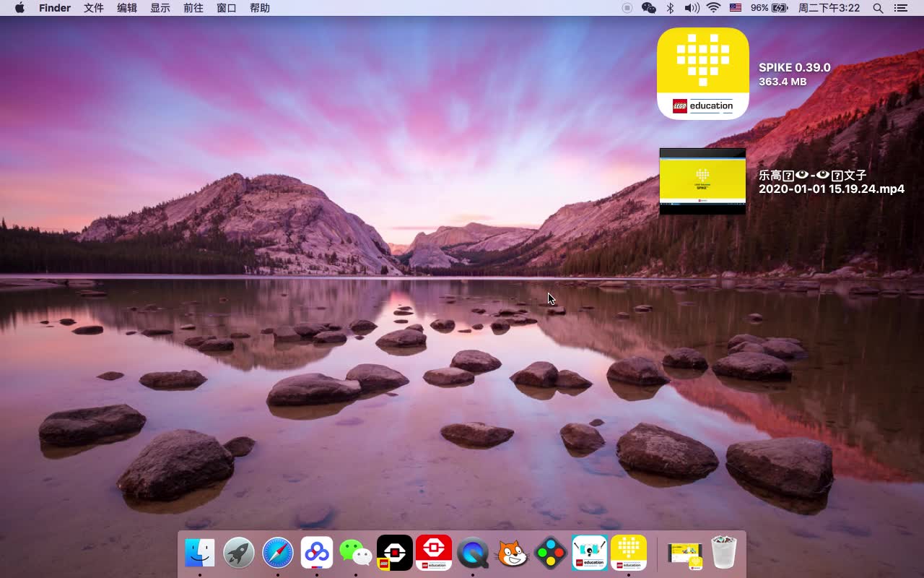Image resolution: width=924 pixels, height=578 pixels.
Task: Open Notification Center list icon
Action: [900, 8]
